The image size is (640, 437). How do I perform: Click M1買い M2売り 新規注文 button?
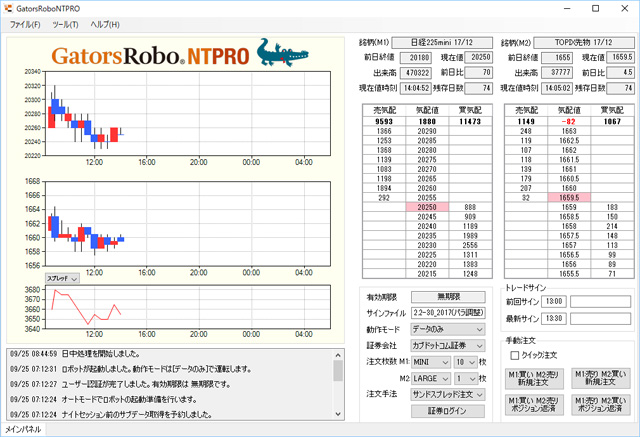[x=534, y=378]
